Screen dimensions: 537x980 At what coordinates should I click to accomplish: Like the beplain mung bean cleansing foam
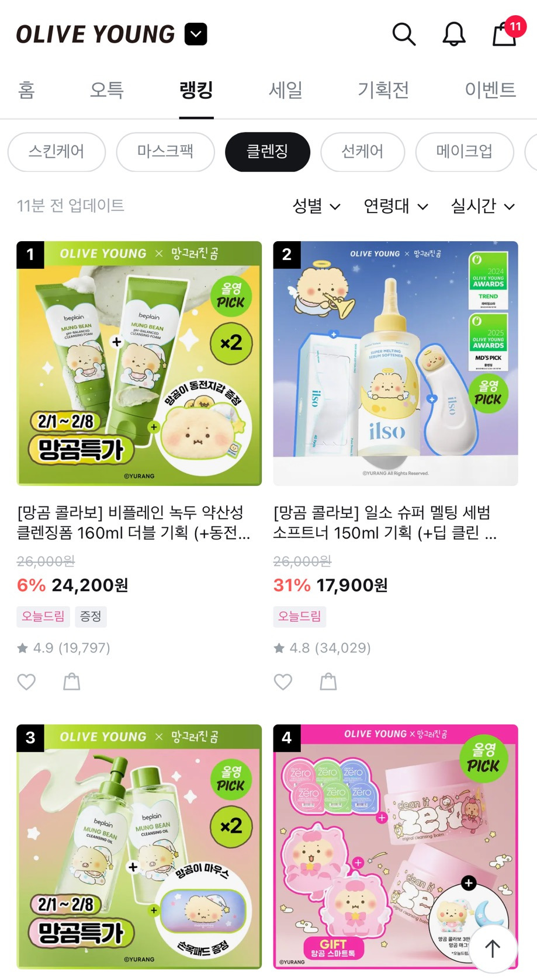tap(26, 682)
